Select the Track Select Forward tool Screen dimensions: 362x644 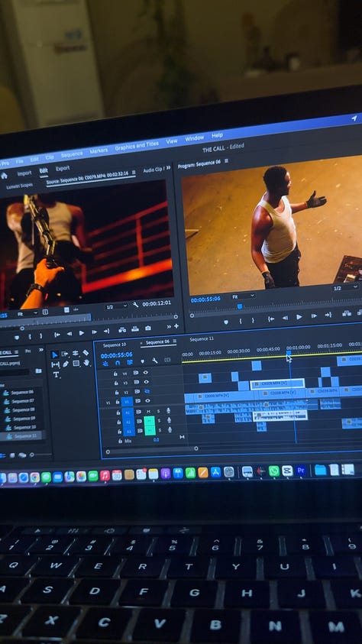click(65, 354)
